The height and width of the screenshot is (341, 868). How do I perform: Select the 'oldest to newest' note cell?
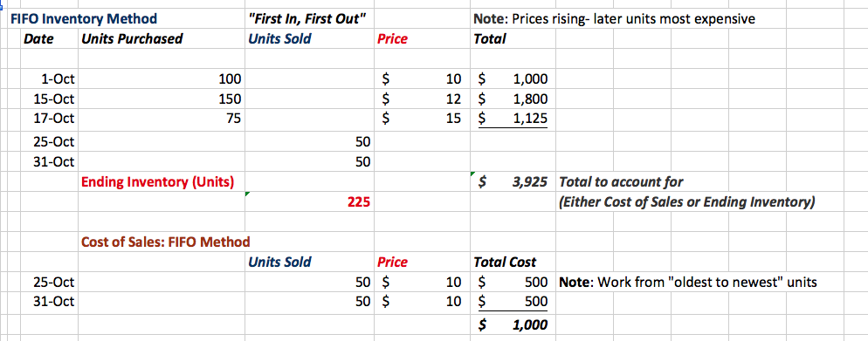[688, 283]
